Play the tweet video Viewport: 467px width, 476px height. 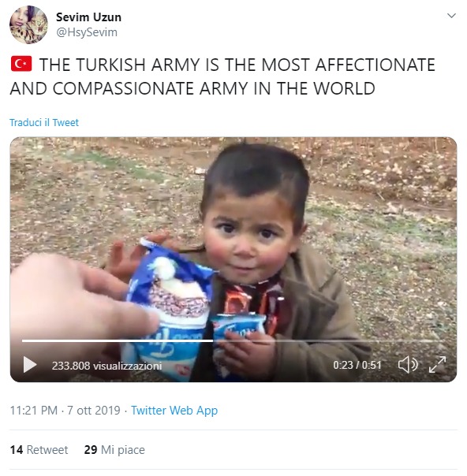point(30,365)
